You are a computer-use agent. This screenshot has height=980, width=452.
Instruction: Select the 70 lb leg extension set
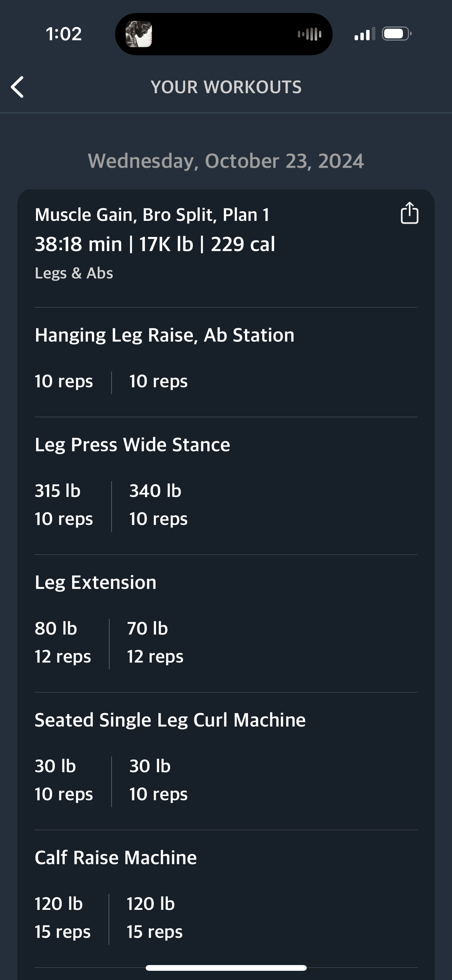tap(155, 643)
